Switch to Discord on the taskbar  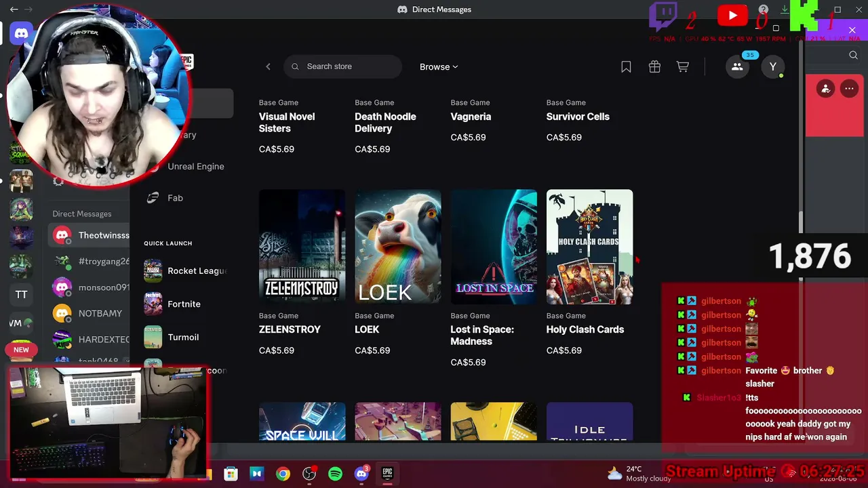pos(361,474)
